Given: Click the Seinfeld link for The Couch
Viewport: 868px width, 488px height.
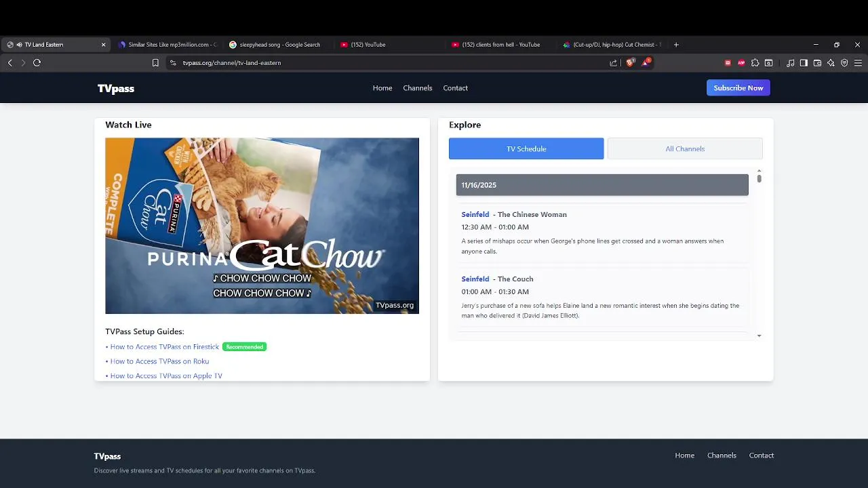Looking at the screenshot, I should click(475, 279).
